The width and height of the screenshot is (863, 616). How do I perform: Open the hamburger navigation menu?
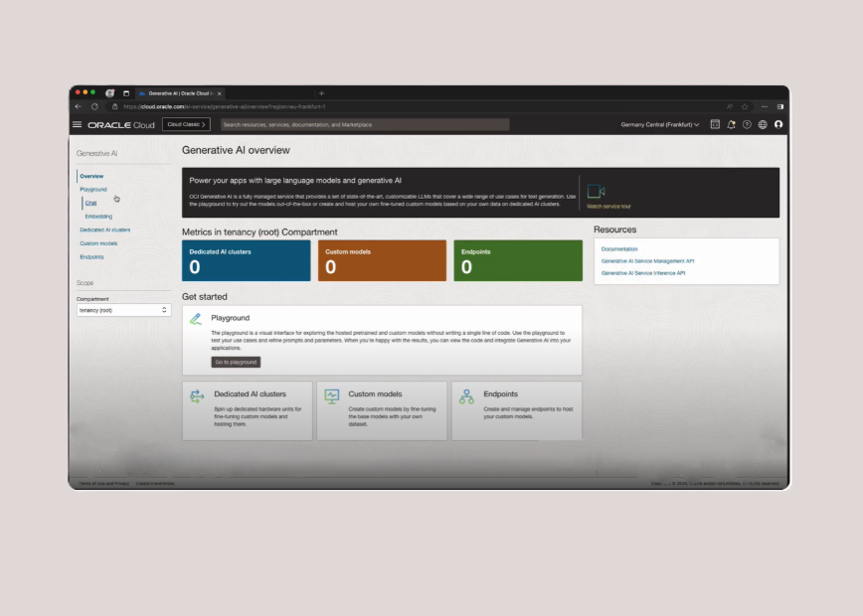pos(77,124)
